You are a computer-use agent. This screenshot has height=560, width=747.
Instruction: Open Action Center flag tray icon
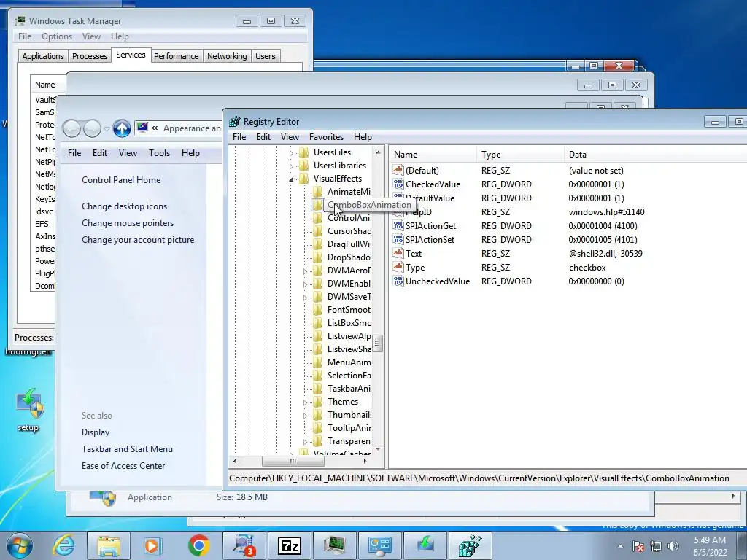[638, 546]
